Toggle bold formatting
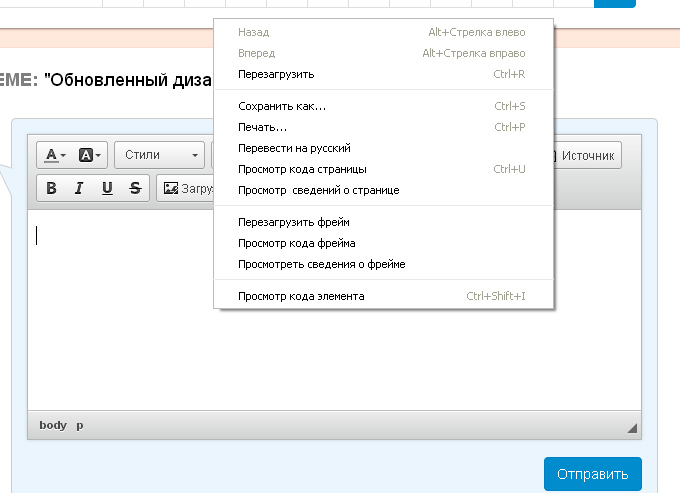This screenshot has height=493, width=680. click(52, 188)
